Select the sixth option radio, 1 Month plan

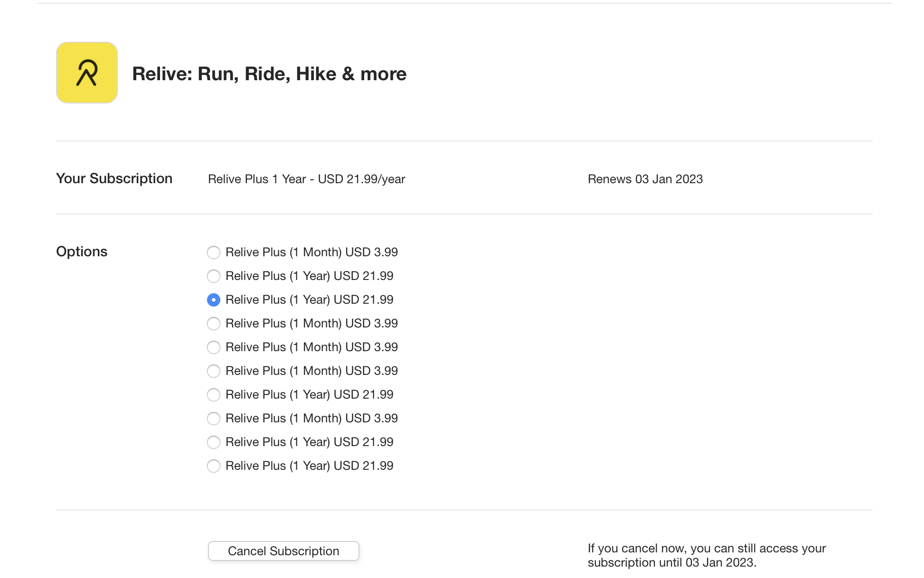coord(214,371)
